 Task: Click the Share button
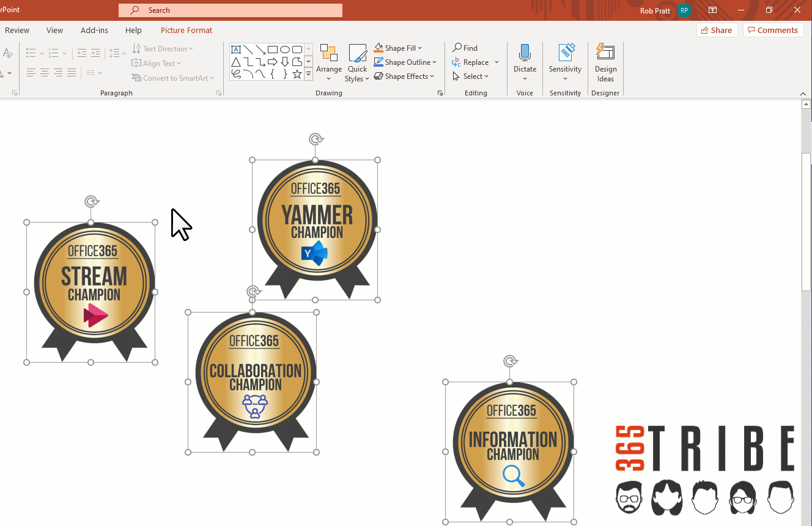click(x=717, y=30)
